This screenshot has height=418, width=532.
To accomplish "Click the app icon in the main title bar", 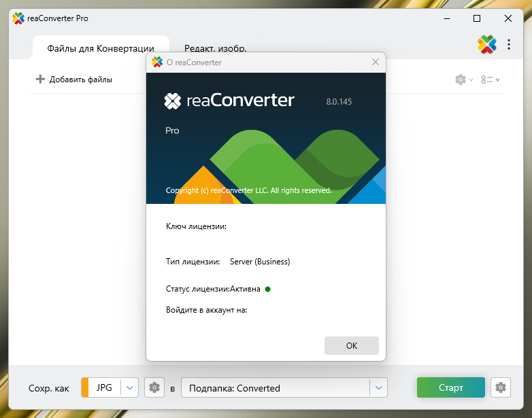I will [18, 18].
